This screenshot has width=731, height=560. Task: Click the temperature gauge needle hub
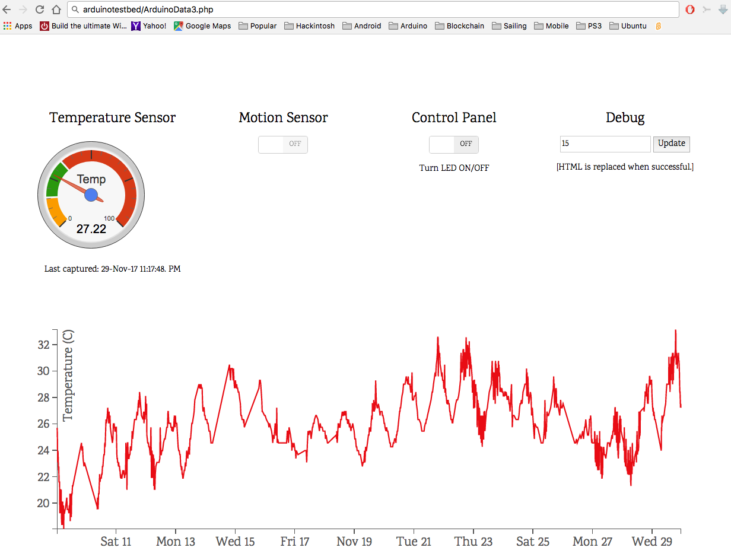click(x=91, y=195)
